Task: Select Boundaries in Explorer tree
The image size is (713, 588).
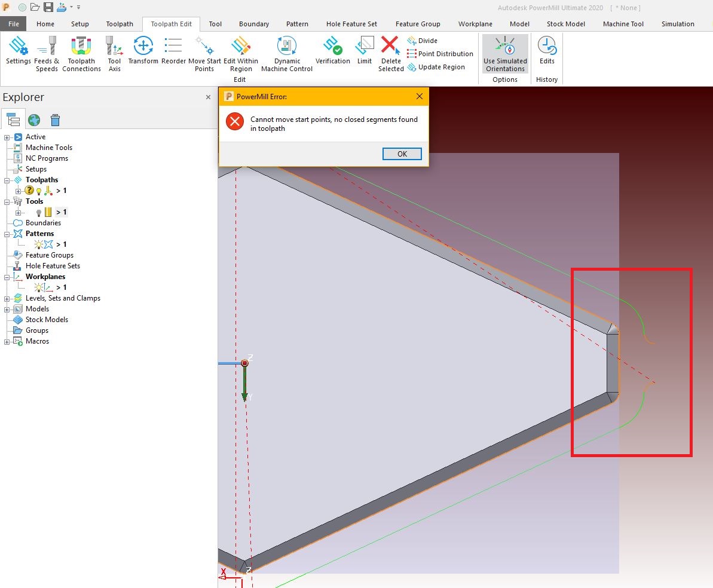Action: click(x=43, y=223)
